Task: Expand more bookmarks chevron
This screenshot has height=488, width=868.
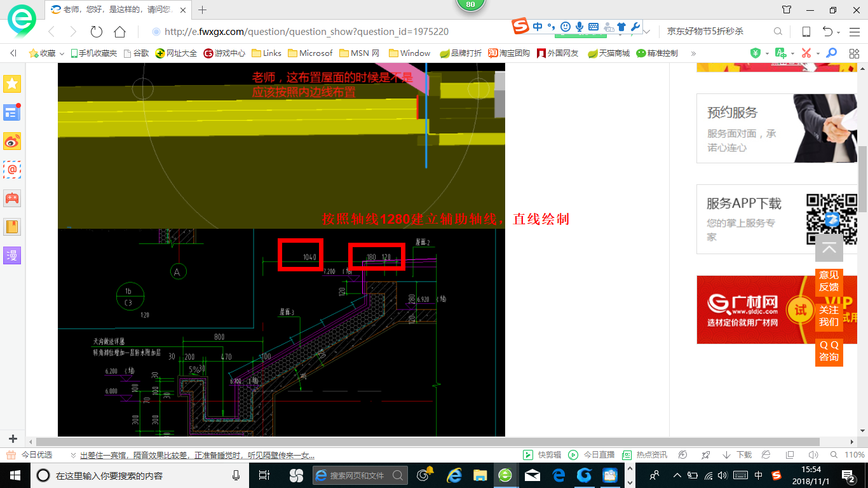Action: (693, 53)
